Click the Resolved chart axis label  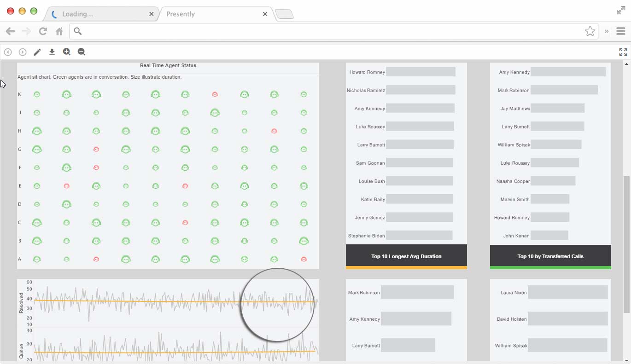point(21,302)
